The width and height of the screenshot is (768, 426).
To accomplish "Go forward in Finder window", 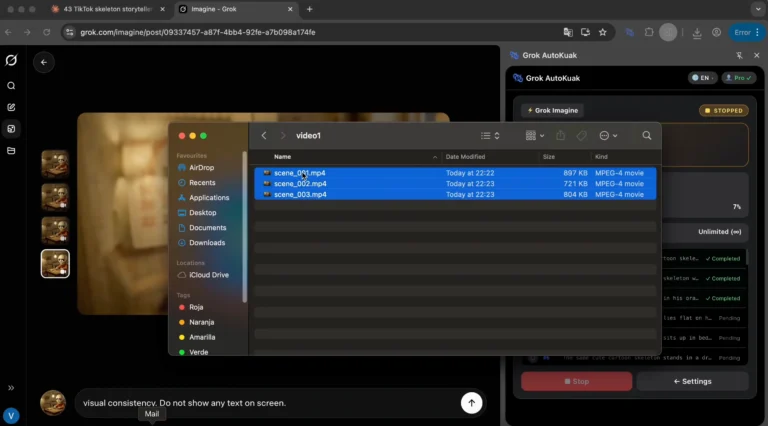I will click(283, 136).
